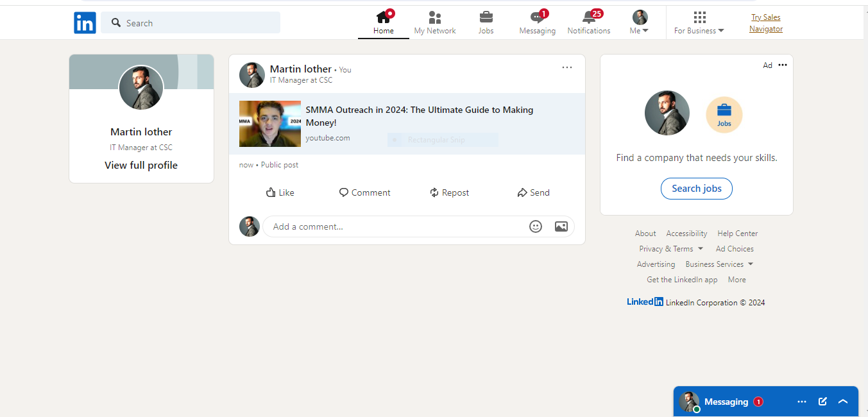Click the avatar beside the comment box

point(250,226)
